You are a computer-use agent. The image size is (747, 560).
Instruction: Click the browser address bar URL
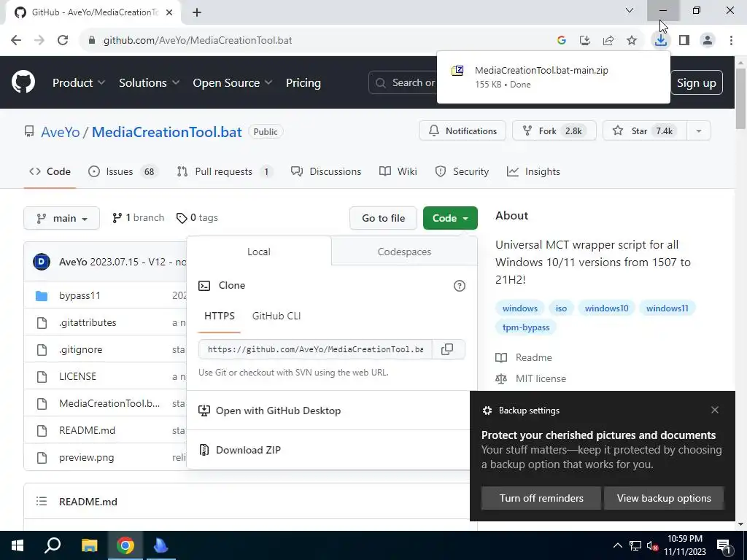tap(198, 41)
